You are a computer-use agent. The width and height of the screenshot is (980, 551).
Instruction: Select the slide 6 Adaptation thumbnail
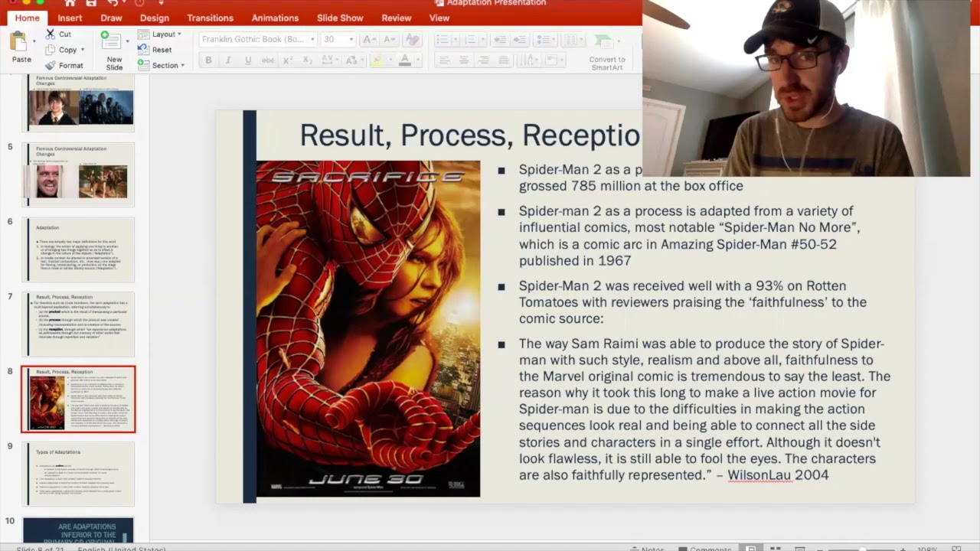coord(78,249)
